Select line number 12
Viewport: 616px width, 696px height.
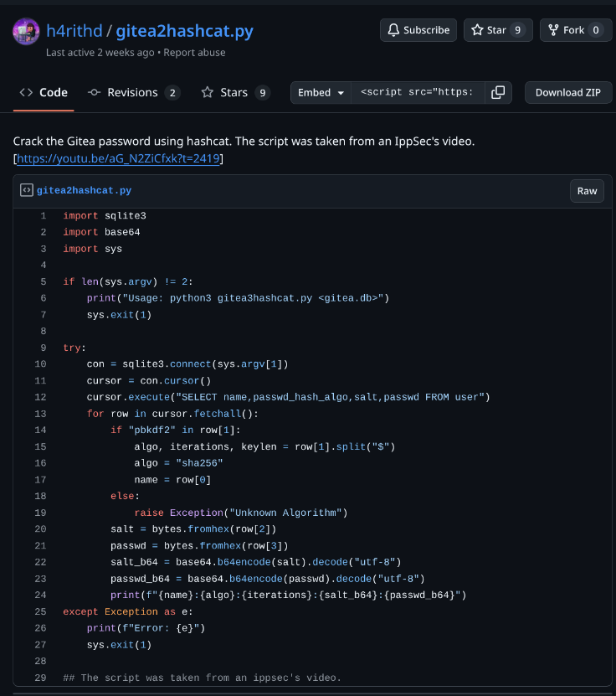(x=40, y=397)
